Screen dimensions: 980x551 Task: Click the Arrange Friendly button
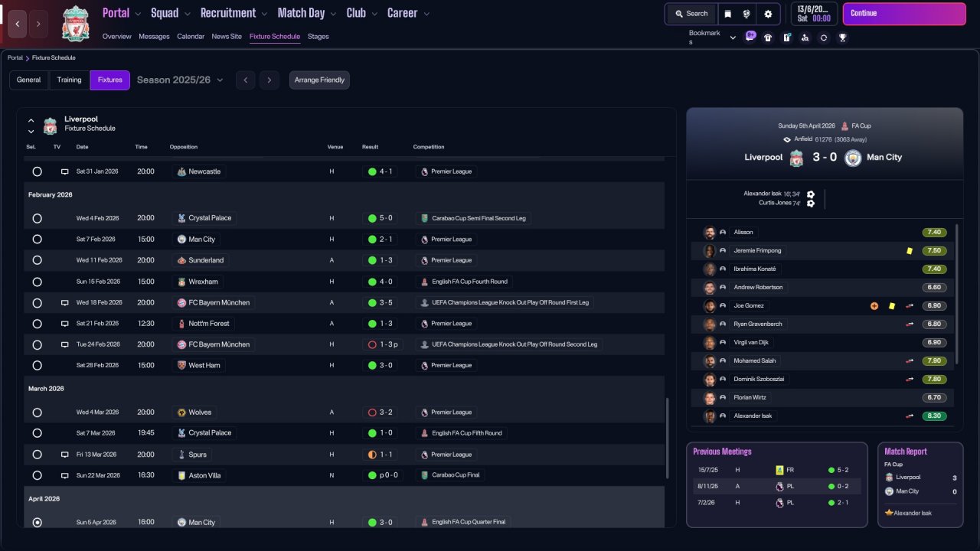tap(319, 80)
